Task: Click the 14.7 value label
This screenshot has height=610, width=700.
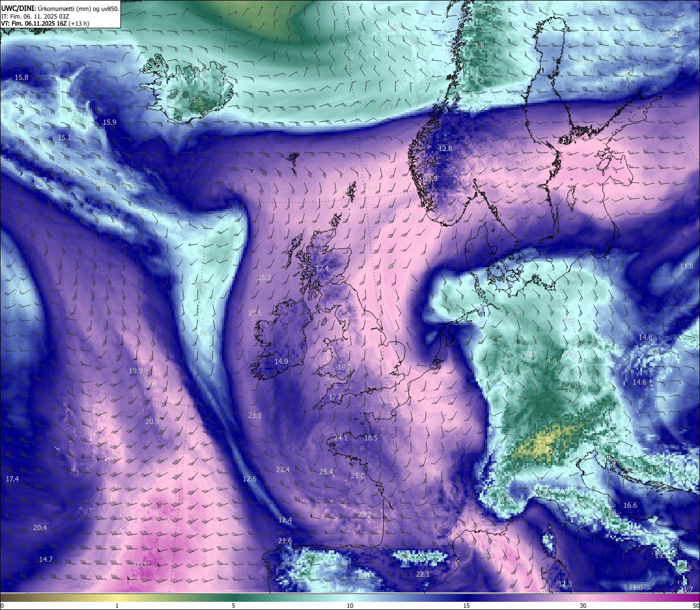Action: point(46,560)
